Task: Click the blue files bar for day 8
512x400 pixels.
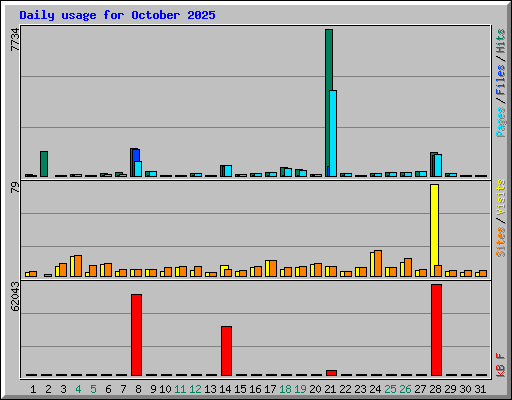Action: [136, 155]
